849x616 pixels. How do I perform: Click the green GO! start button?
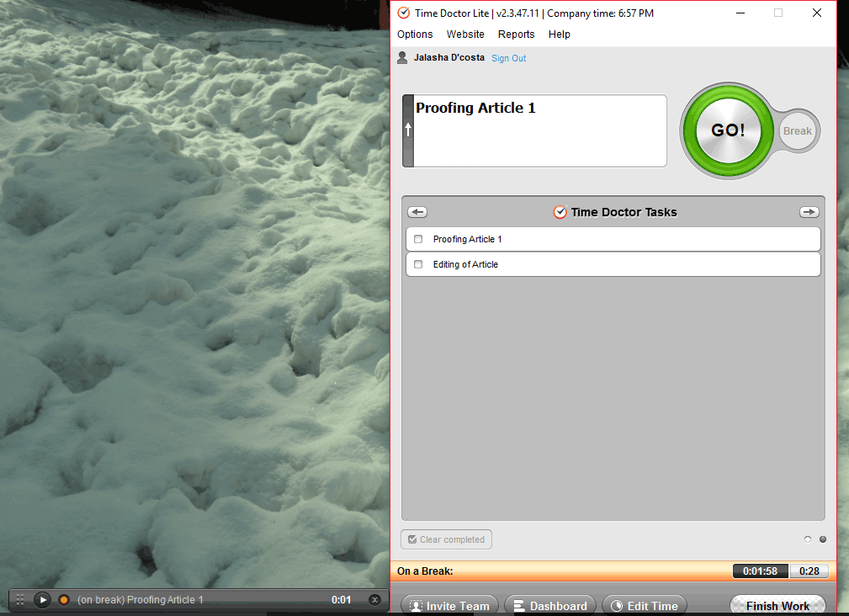[x=728, y=130]
